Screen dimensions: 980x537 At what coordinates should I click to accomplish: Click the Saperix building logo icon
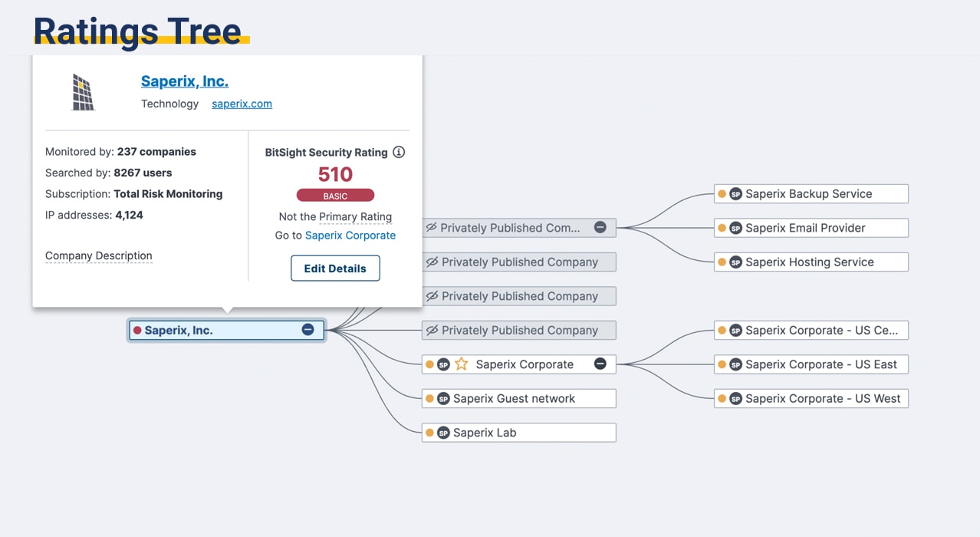click(x=83, y=92)
